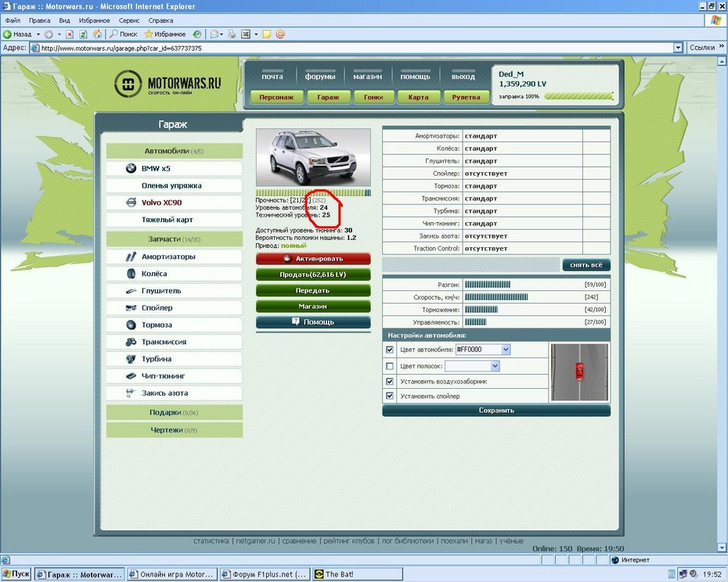
Task: Open Favorites (Избранное) star
Action: 165,34
